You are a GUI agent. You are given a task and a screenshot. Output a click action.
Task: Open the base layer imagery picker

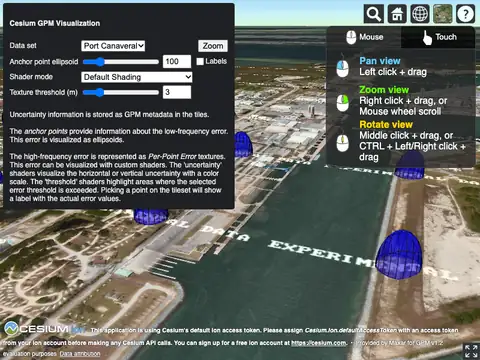coord(443,14)
